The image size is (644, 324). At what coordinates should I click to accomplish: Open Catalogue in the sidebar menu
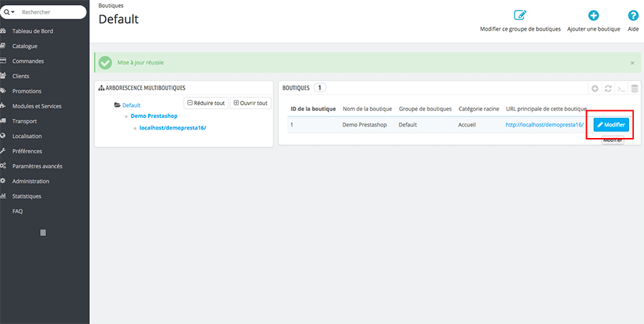pos(25,46)
